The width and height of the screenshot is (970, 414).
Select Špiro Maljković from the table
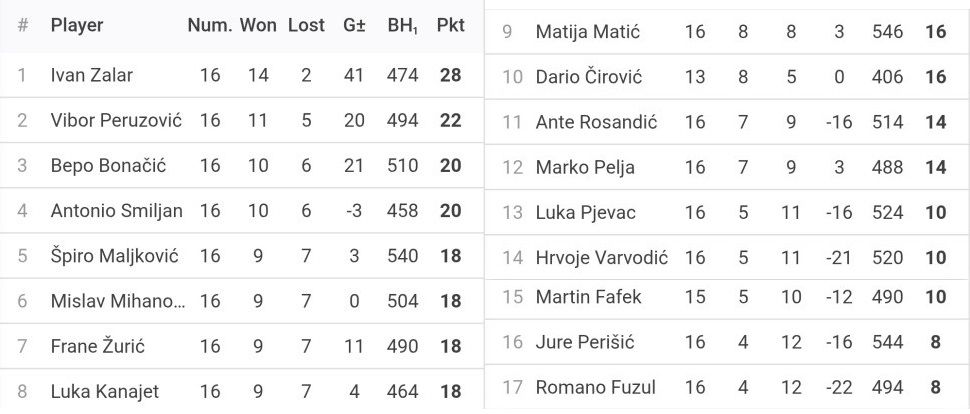click(115, 255)
